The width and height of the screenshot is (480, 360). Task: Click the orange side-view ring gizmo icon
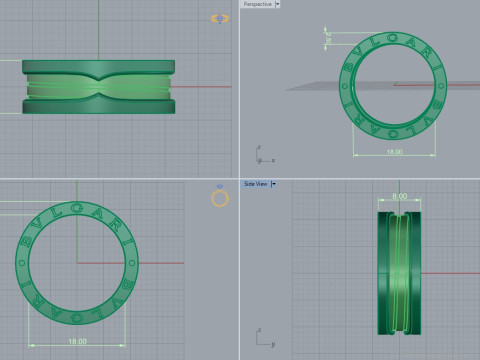[x=220, y=19]
